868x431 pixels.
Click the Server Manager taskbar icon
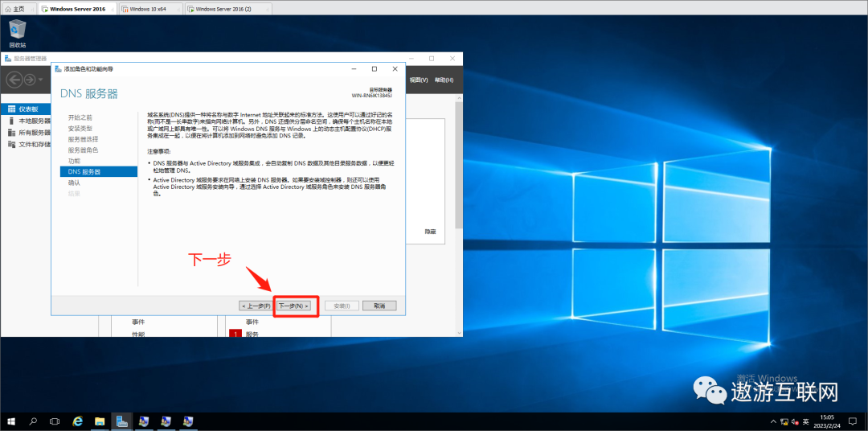[x=122, y=421]
